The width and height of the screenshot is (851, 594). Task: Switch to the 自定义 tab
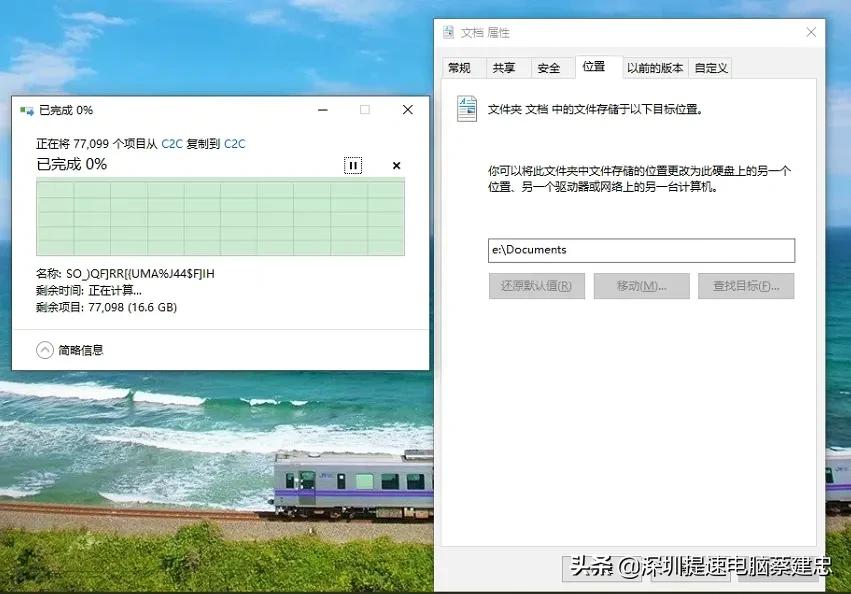point(712,67)
